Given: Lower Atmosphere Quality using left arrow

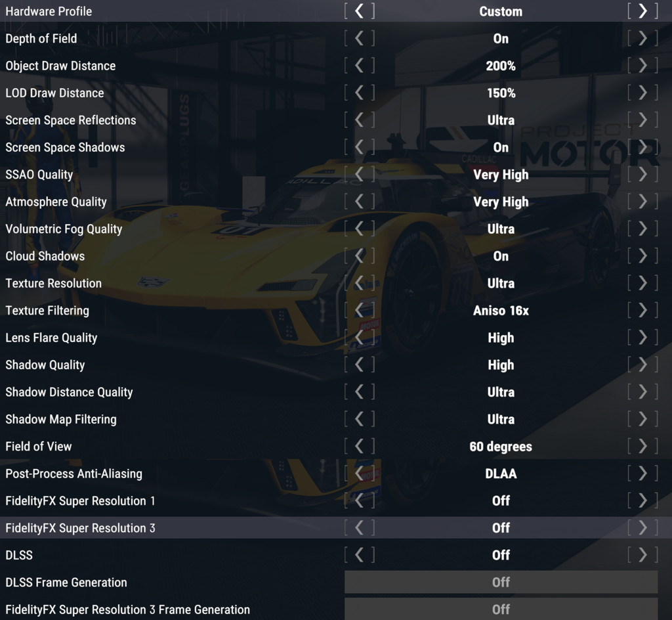Looking at the screenshot, I should (359, 202).
